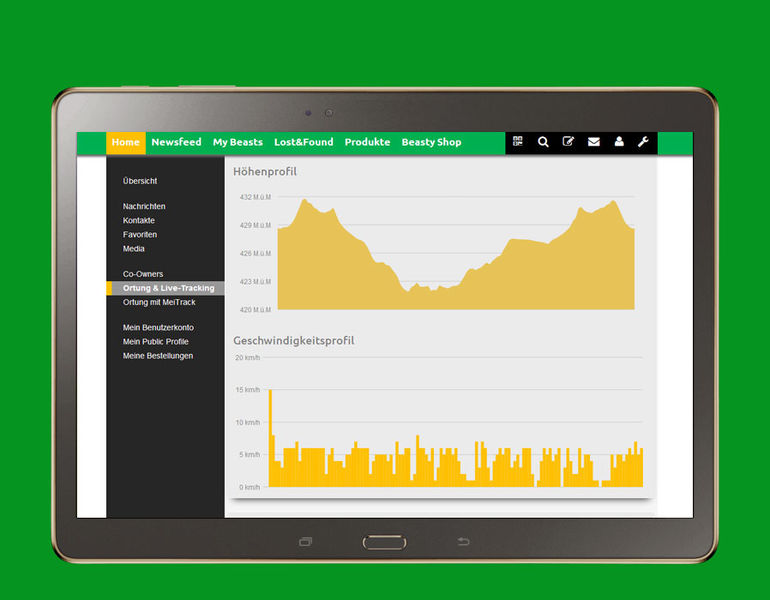Image resolution: width=770 pixels, height=600 pixels.
Task: Click the 432 M.ü.M axis label
Action: (255, 197)
